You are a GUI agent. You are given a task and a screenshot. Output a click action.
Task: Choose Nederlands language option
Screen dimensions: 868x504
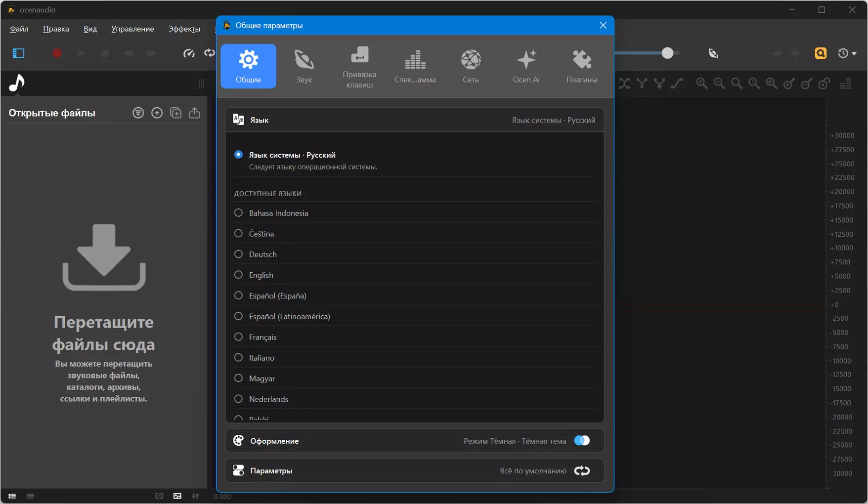238,399
